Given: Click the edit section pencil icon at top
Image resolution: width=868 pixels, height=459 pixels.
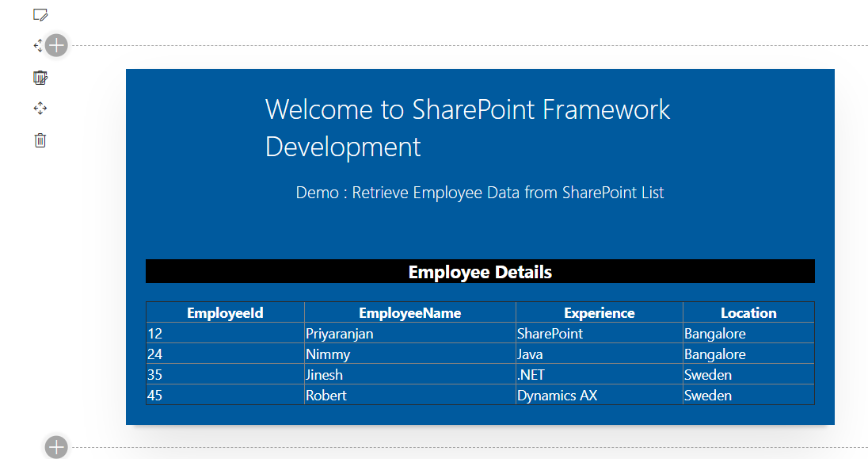Looking at the screenshot, I should click(40, 15).
